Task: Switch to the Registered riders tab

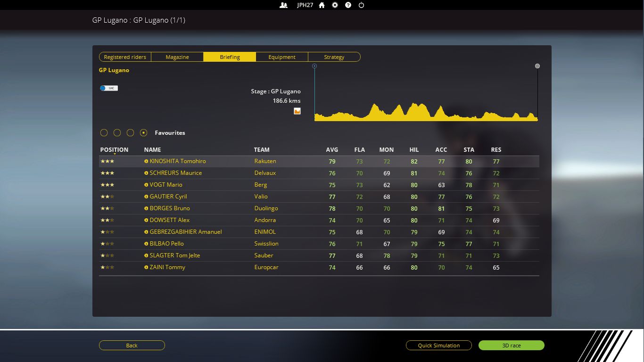Action: point(125,57)
